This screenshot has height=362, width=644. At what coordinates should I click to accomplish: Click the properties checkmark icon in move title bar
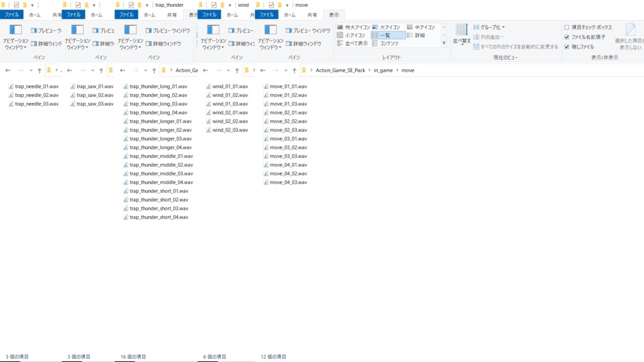271,5
